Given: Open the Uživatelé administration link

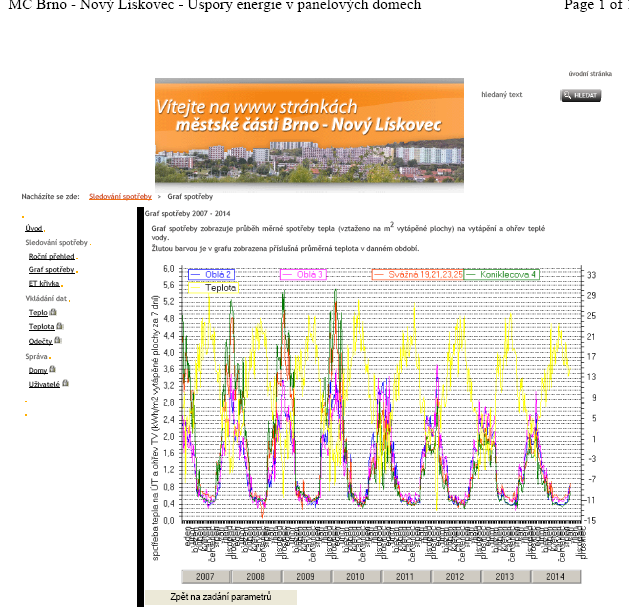Looking at the screenshot, I should pos(44,384).
